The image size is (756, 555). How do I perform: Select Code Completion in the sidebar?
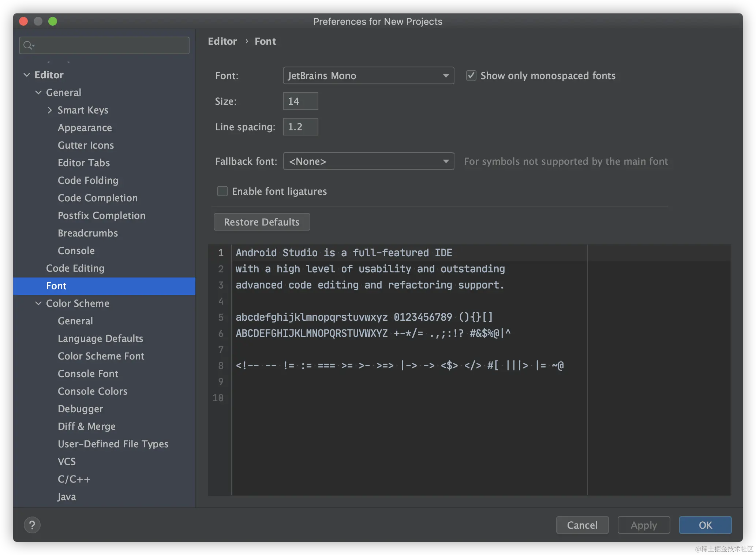pyautogui.click(x=98, y=198)
